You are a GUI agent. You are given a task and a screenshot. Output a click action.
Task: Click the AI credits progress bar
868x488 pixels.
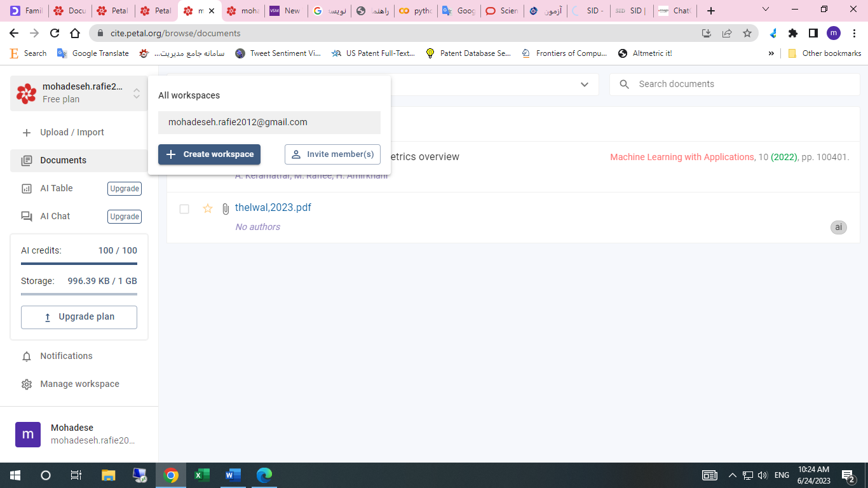point(79,264)
